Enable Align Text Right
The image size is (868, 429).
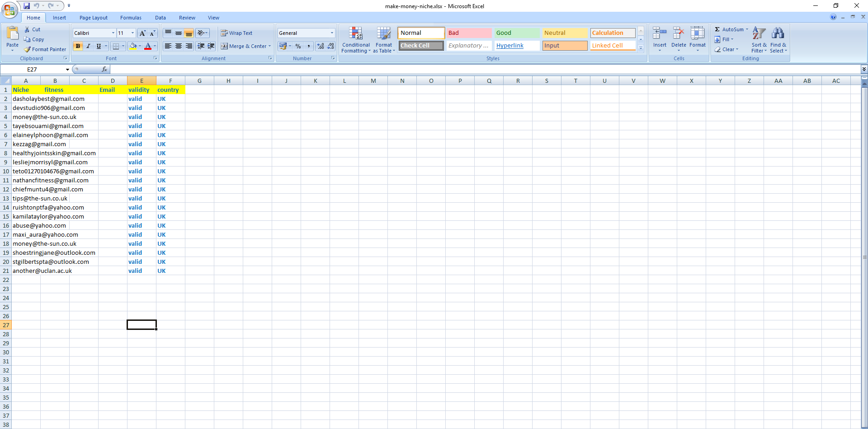[x=189, y=46]
